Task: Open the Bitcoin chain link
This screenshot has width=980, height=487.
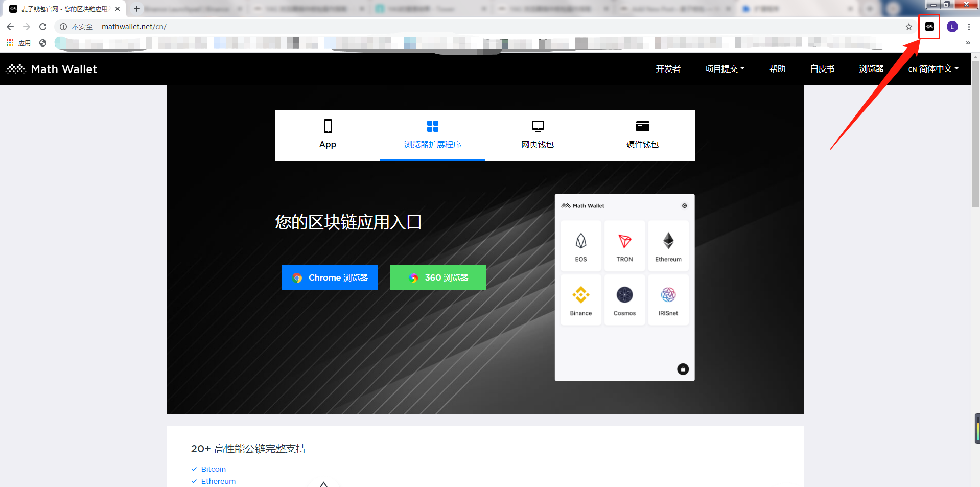Action: (214, 469)
